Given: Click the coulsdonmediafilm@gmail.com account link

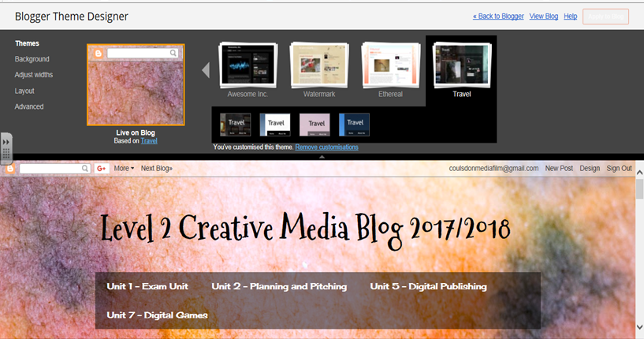Looking at the screenshot, I should pos(493,169).
